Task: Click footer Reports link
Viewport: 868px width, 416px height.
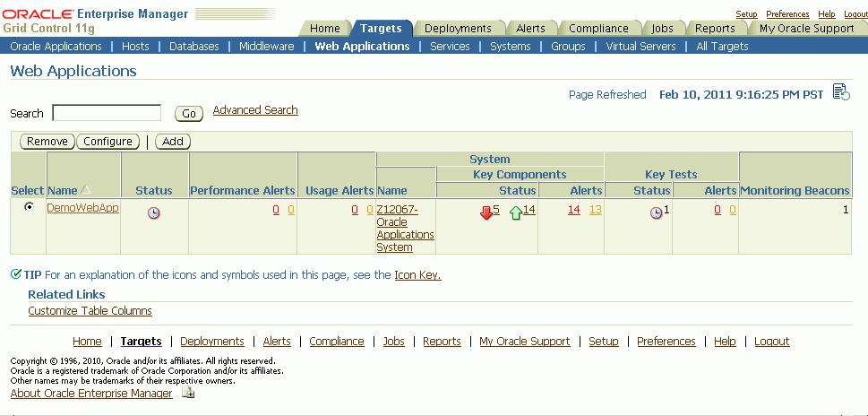Action: click(442, 342)
